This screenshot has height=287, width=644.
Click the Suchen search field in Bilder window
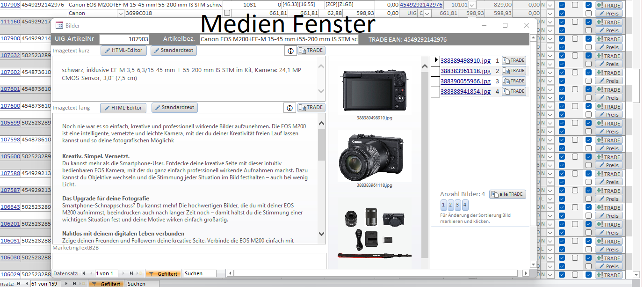(x=200, y=273)
